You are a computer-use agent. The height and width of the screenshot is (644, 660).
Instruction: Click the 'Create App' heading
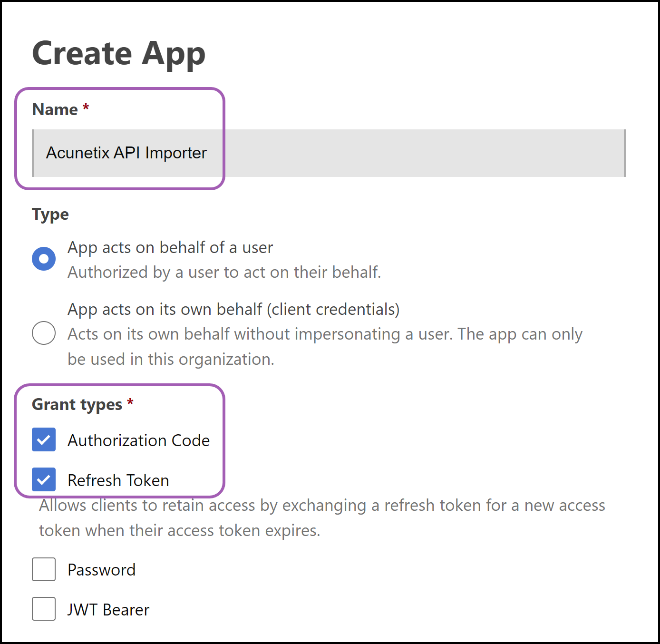coord(119,54)
